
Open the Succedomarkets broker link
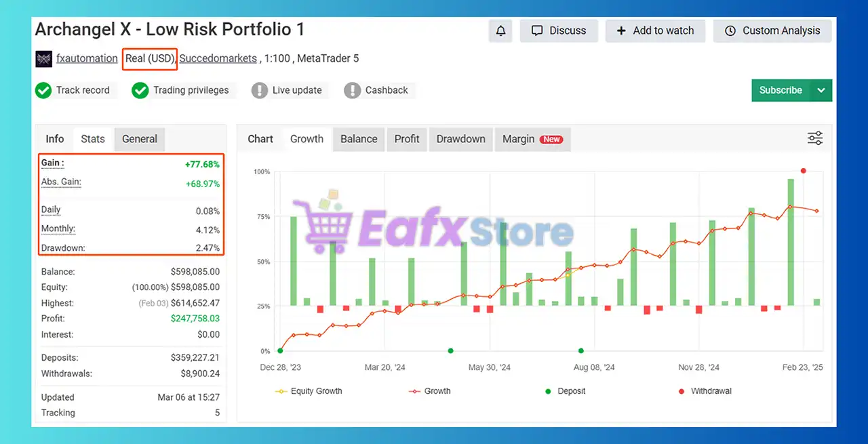point(218,58)
